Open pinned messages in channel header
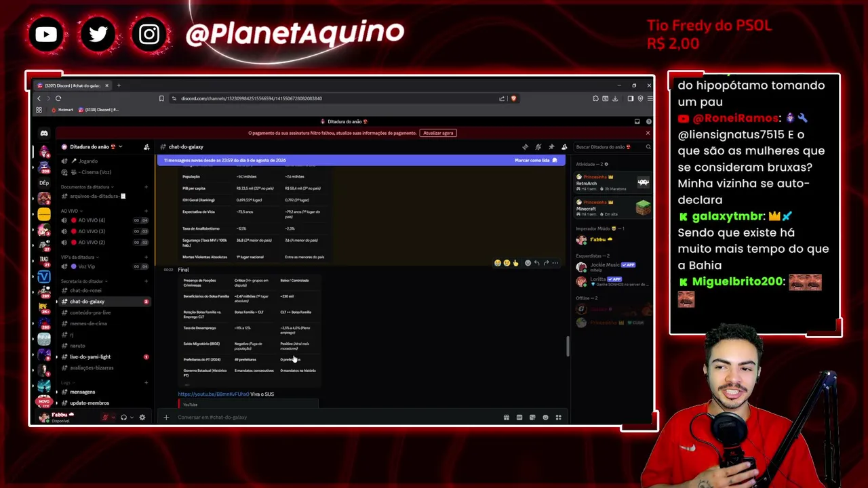 click(x=551, y=147)
